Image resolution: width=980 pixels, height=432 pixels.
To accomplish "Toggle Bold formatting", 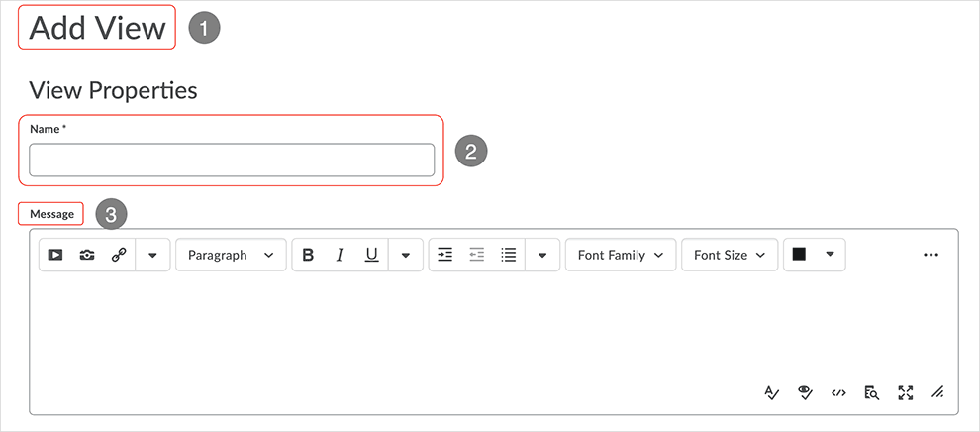I will click(x=308, y=255).
